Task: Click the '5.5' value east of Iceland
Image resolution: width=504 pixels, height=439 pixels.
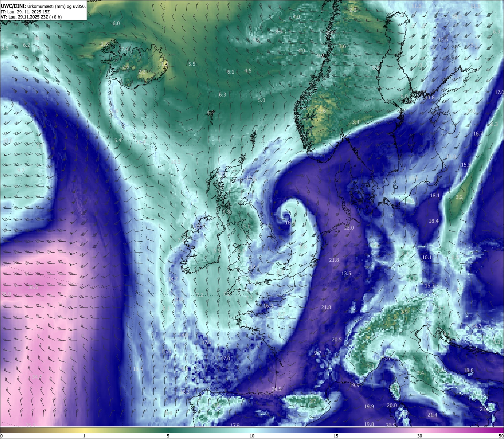Action: coord(192,64)
